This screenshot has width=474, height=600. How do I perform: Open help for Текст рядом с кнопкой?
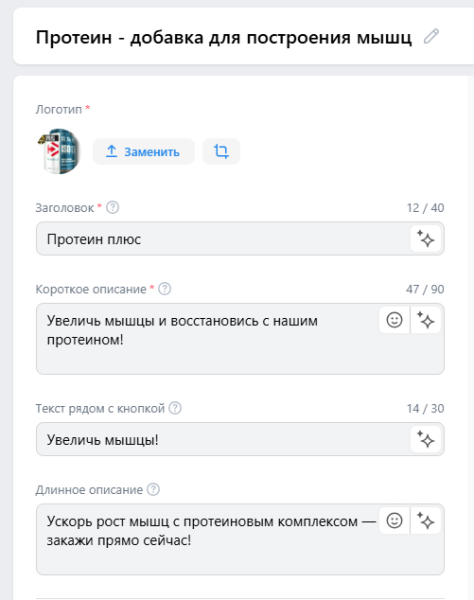[175, 408]
